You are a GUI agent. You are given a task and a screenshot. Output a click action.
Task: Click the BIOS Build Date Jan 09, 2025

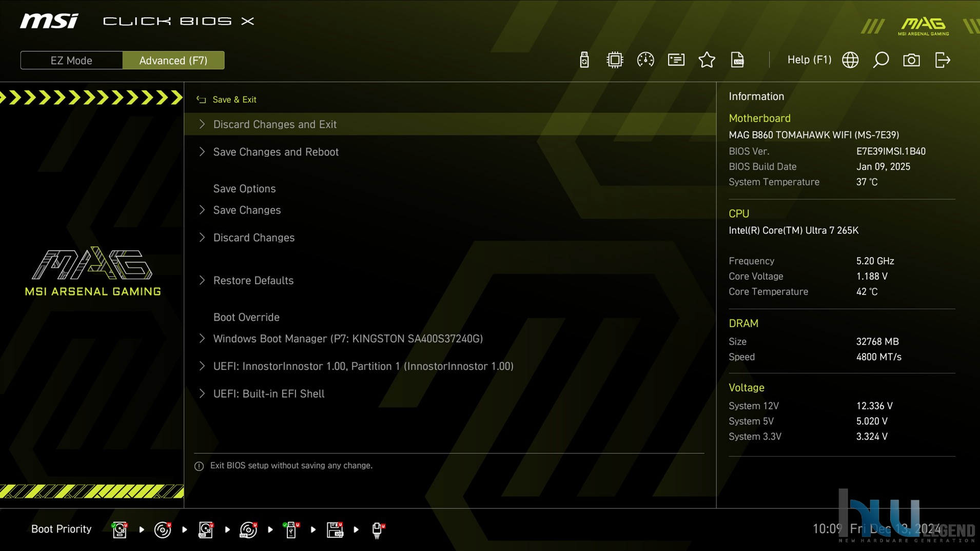click(x=883, y=167)
